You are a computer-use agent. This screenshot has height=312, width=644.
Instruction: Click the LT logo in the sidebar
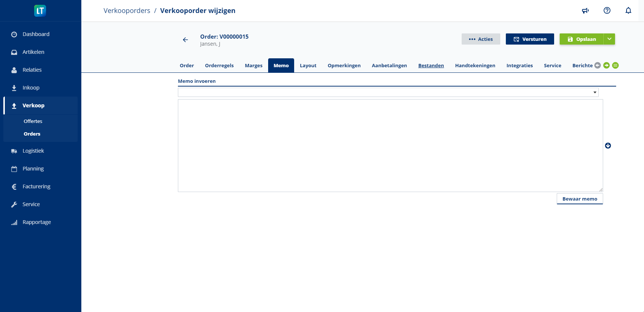40,11
